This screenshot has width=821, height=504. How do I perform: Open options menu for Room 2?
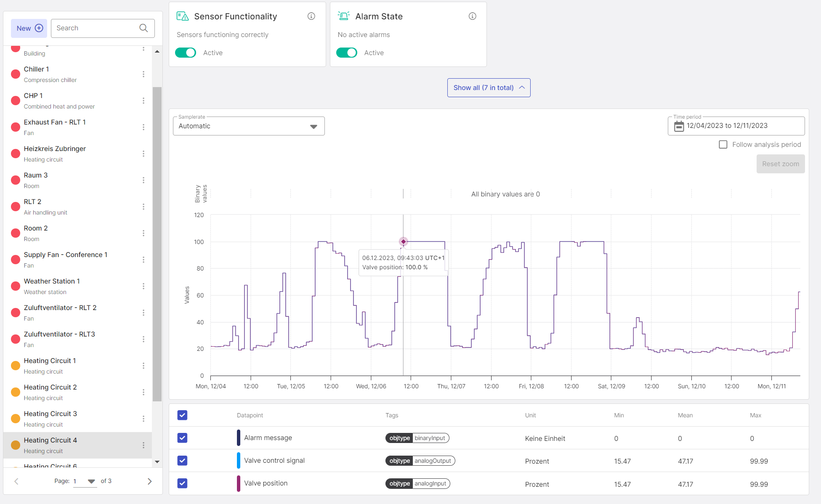tap(143, 233)
